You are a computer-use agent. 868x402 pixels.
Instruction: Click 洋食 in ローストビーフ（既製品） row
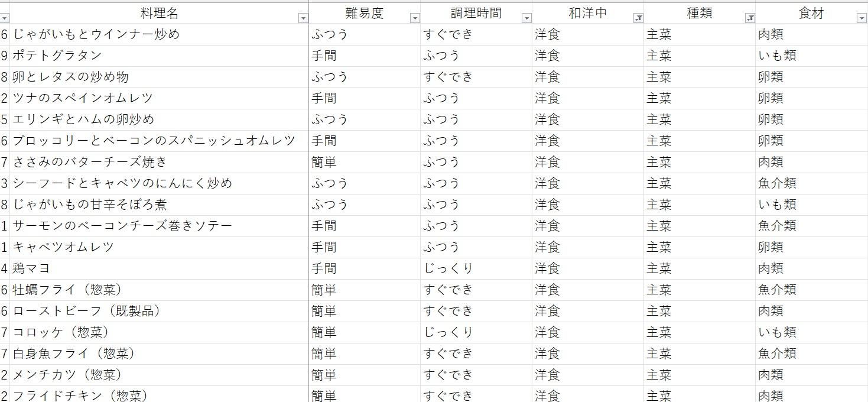tap(547, 311)
